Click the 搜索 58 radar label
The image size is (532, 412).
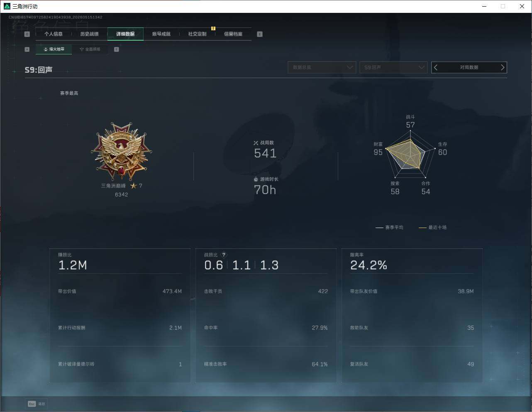coord(395,188)
